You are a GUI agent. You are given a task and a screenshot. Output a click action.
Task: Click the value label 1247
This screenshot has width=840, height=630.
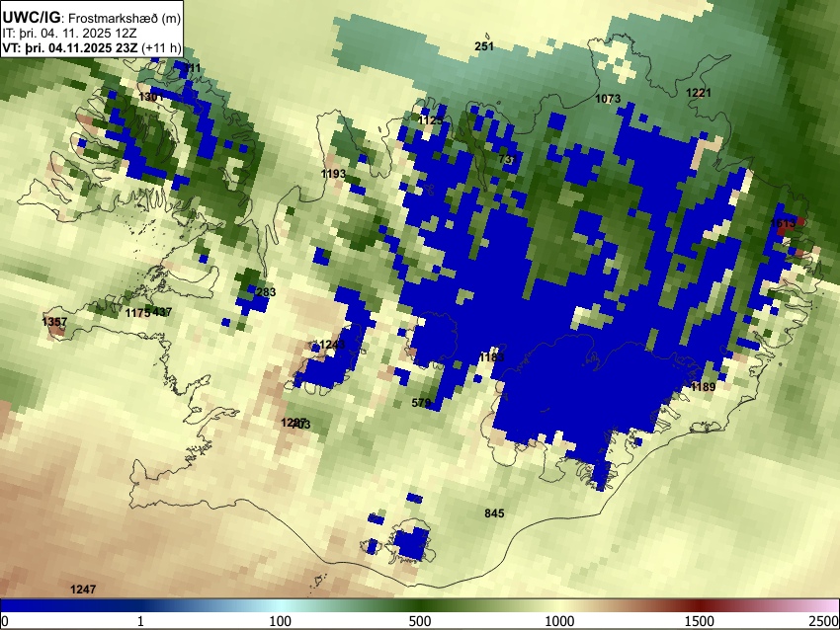83,590
